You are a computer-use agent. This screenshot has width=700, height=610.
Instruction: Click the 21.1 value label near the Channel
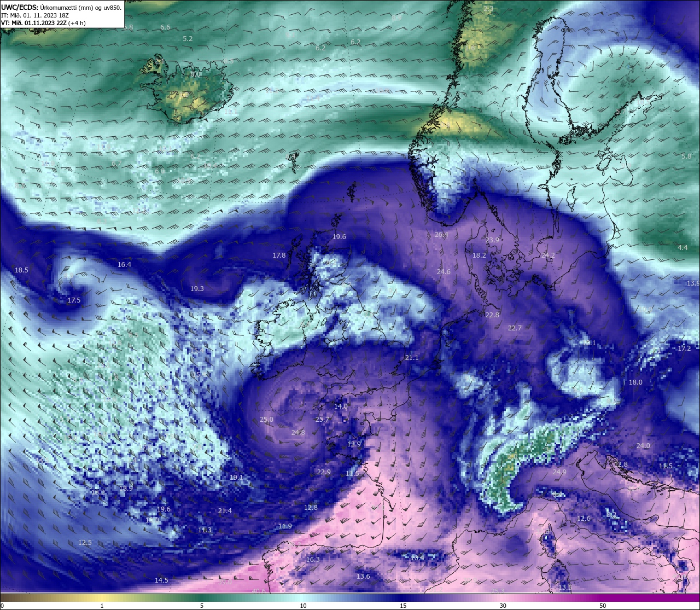[412, 358]
